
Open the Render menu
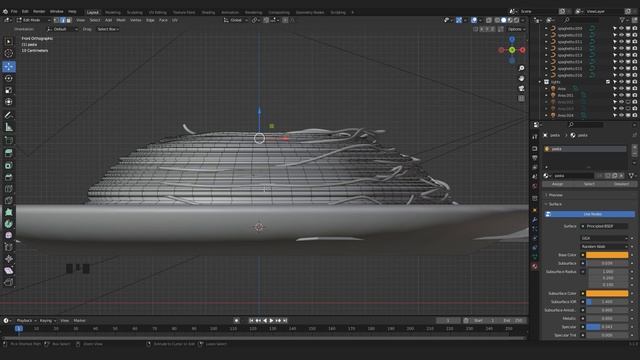coord(39,12)
